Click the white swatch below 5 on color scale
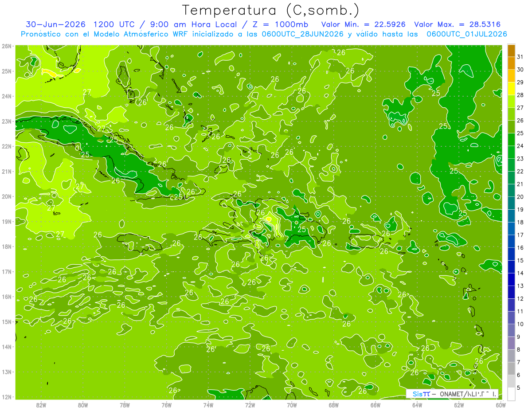This screenshot has width=532, height=411. tap(511, 394)
